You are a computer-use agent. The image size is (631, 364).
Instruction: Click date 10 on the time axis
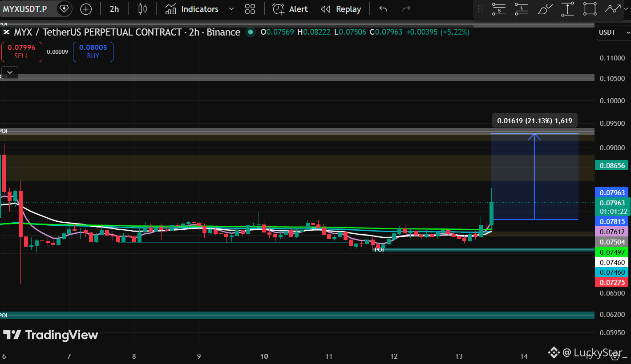(264, 356)
